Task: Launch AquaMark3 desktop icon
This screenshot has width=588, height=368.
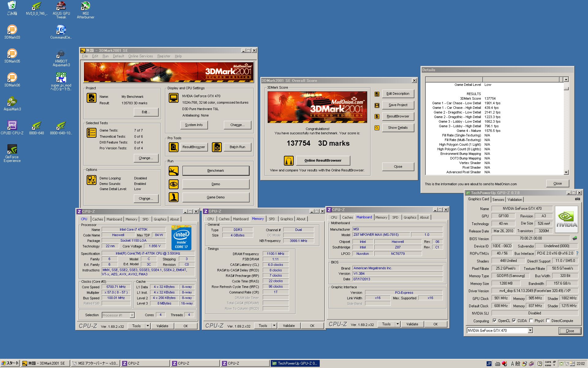Action: (x=12, y=103)
